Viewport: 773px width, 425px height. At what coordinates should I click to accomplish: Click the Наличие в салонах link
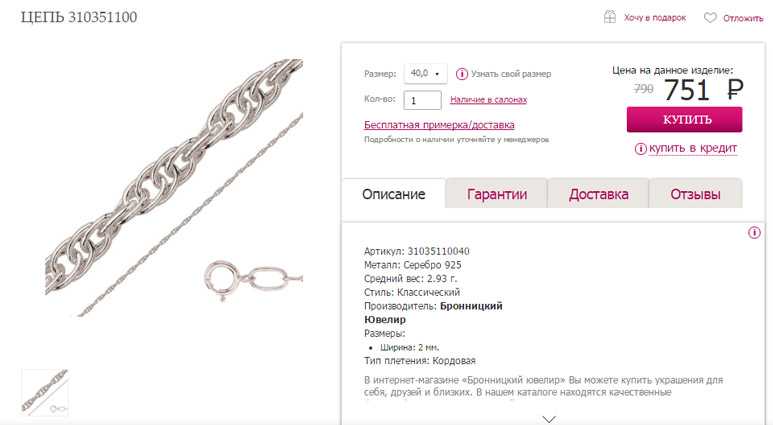[489, 100]
